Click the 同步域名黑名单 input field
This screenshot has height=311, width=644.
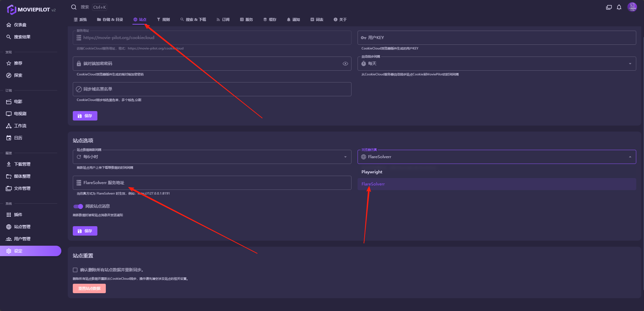pos(212,89)
